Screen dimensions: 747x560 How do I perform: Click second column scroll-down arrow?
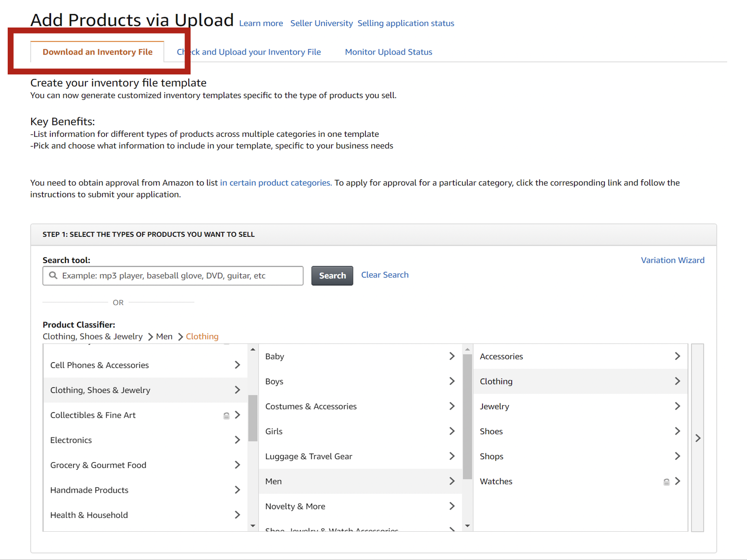(467, 526)
